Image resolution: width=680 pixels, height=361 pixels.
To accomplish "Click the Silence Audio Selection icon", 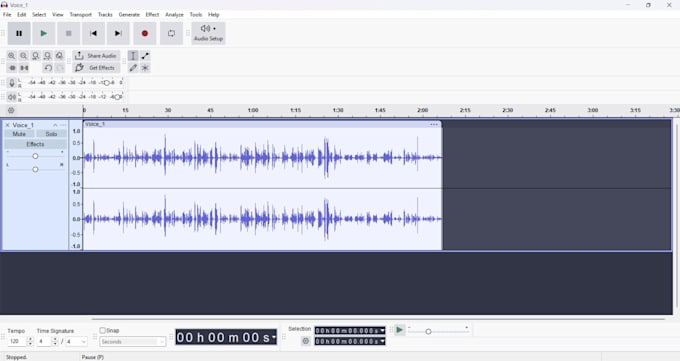I will 24,68.
